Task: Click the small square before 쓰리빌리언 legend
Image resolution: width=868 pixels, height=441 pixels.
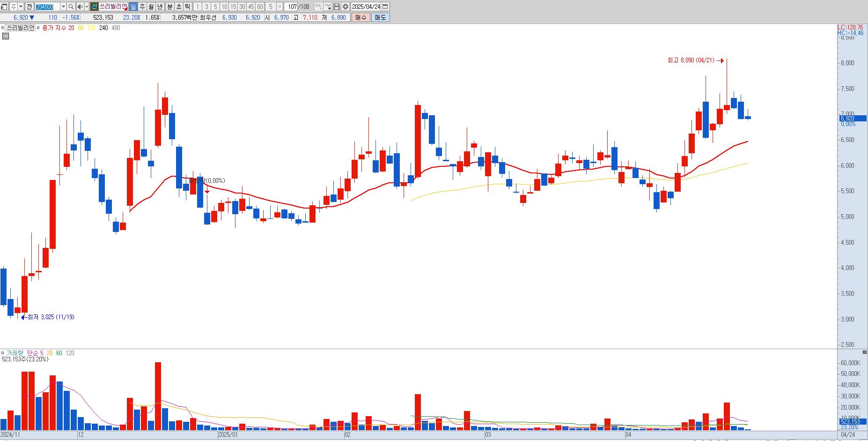Action: [3, 28]
